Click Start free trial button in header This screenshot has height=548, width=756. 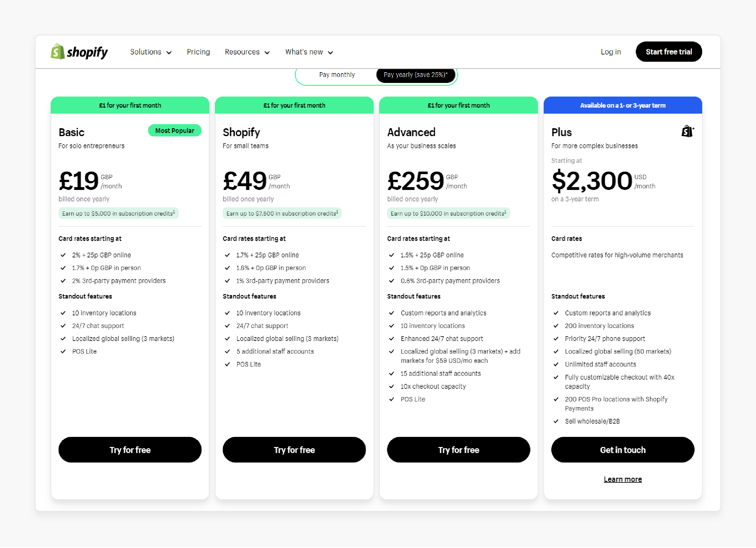(669, 52)
